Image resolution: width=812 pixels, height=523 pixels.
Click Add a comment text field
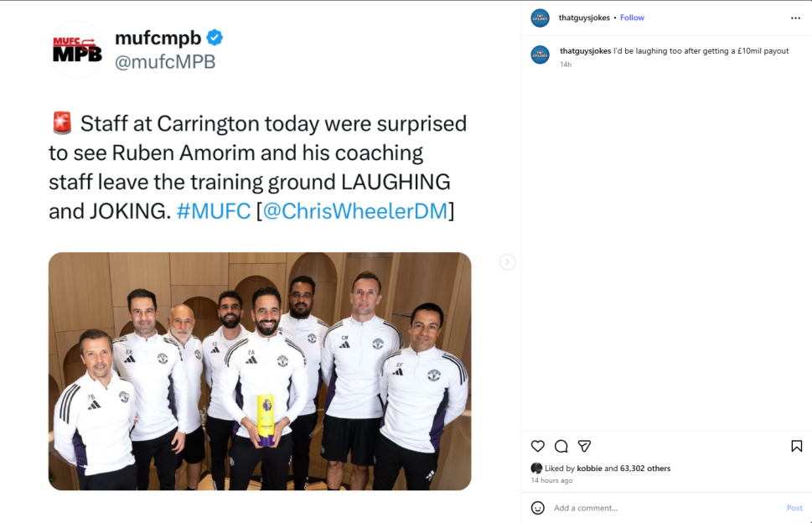665,508
